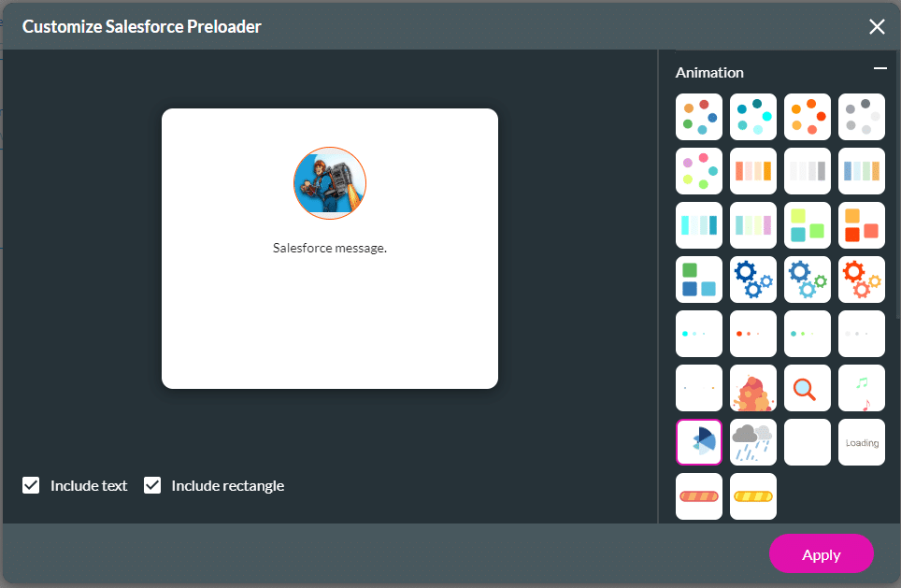
Task: Select the blue pie shape animation
Action: pos(699,442)
